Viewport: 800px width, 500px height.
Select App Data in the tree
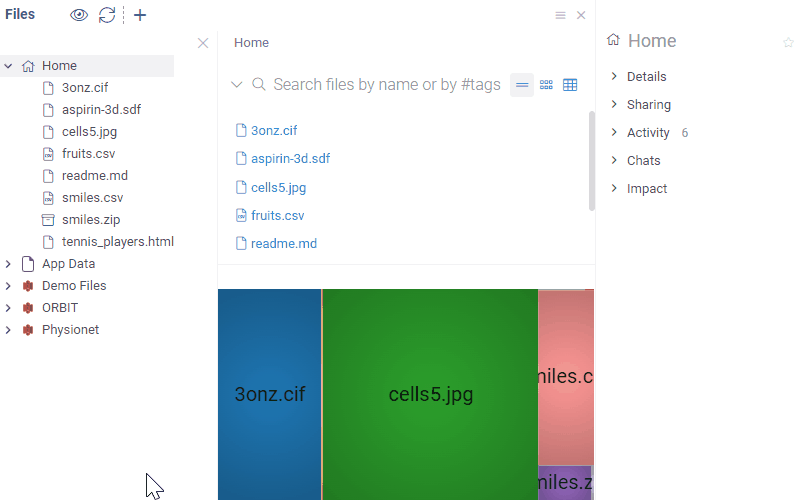point(68,264)
